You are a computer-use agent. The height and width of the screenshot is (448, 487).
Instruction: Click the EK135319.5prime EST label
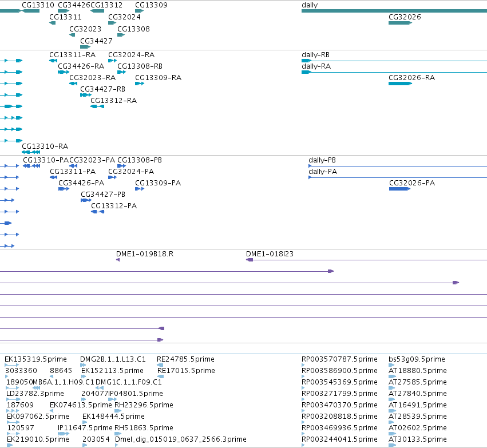click(x=35, y=359)
